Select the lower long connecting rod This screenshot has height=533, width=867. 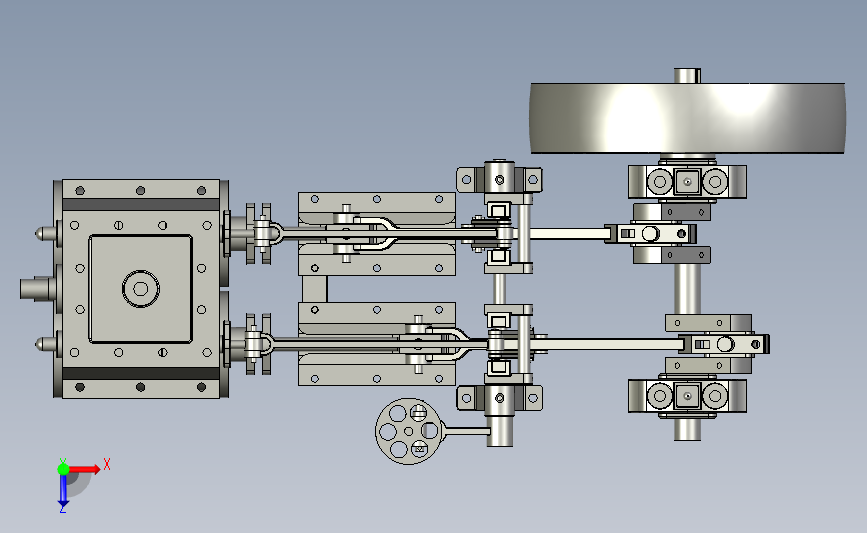click(x=605, y=344)
